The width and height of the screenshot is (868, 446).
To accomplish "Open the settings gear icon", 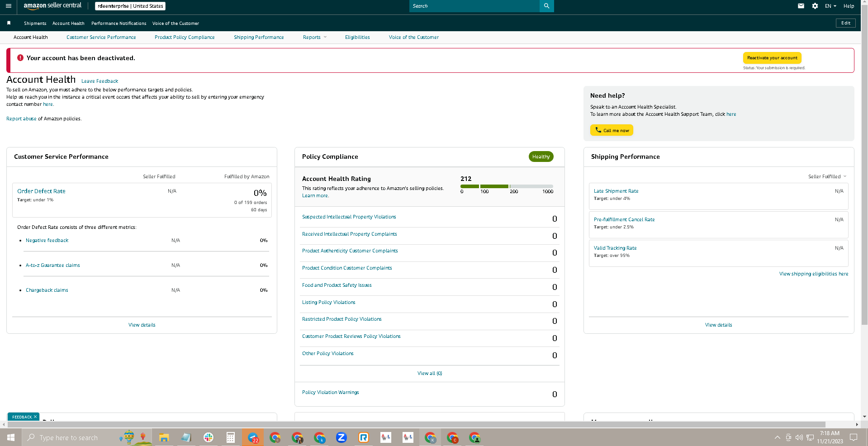I will tap(815, 6).
